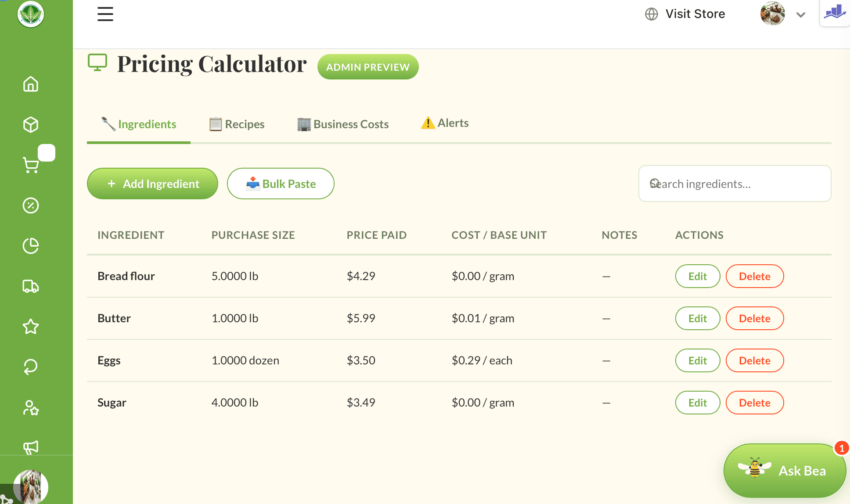The height and width of the screenshot is (504, 850).
Task: Click the Bulk Paste button
Action: pos(281,184)
